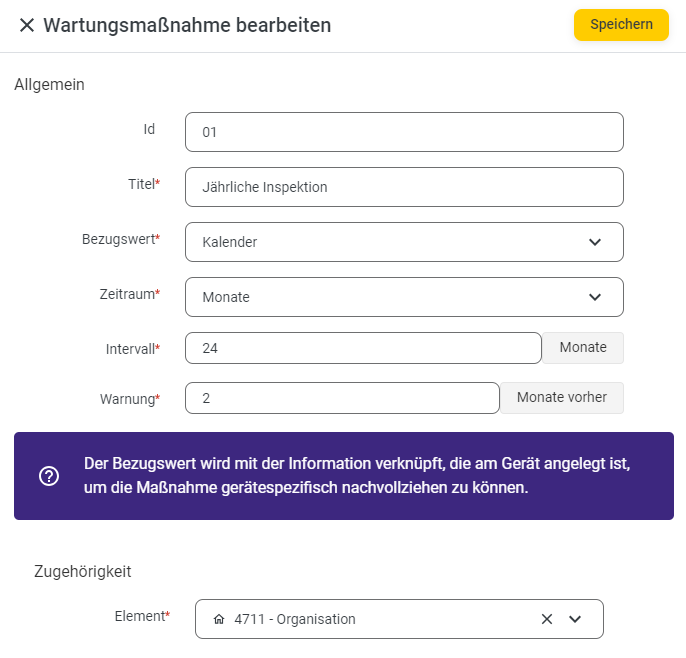Click the Monate unit label beside Intervall
Screen dimensions: 686x658
tap(583, 348)
